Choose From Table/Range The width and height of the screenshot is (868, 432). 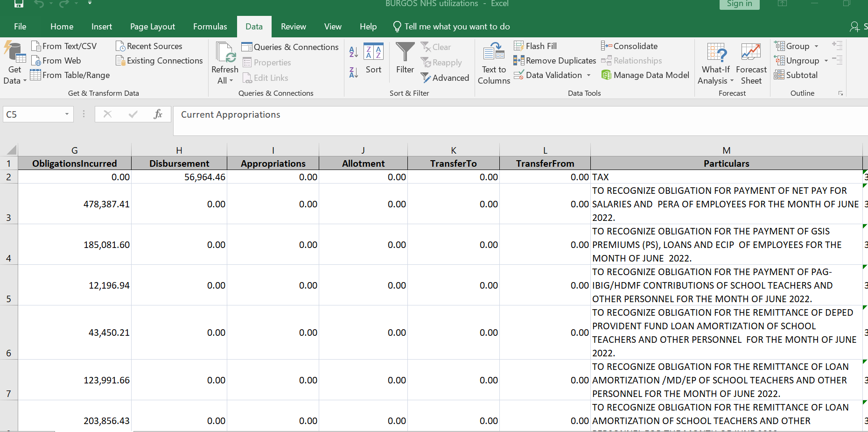click(x=70, y=75)
